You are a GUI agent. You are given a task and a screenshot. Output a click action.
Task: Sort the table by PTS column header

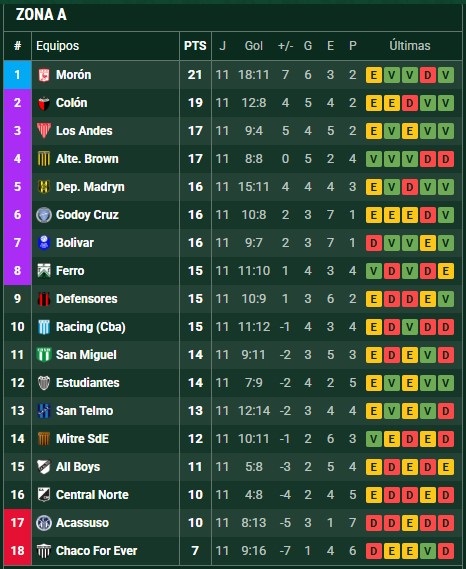[x=195, y=46]
